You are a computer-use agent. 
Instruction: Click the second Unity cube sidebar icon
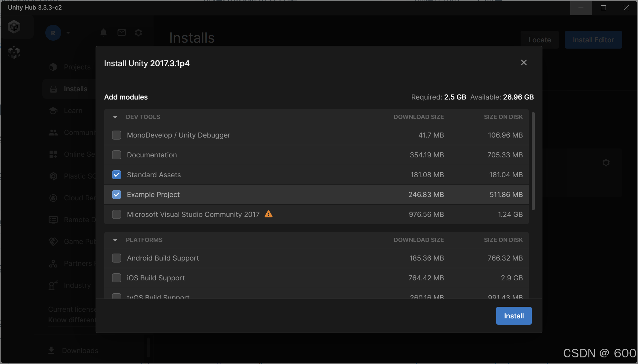tap(14, 52)
